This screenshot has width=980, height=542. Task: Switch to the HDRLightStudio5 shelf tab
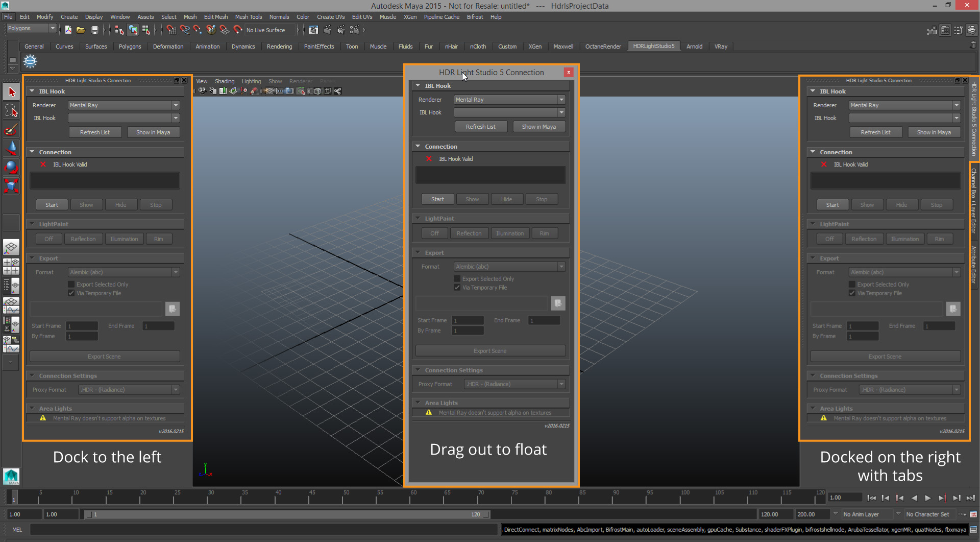(654, 46)
